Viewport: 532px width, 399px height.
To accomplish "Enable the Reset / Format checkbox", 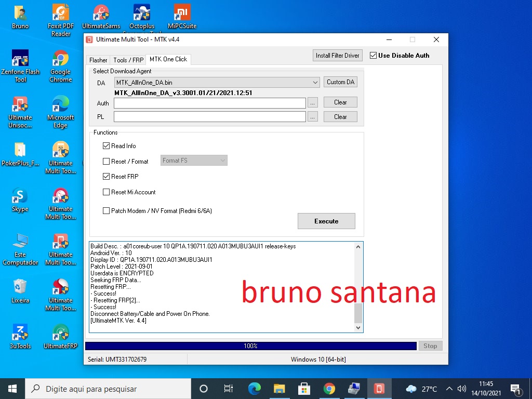I will [106, 162].
